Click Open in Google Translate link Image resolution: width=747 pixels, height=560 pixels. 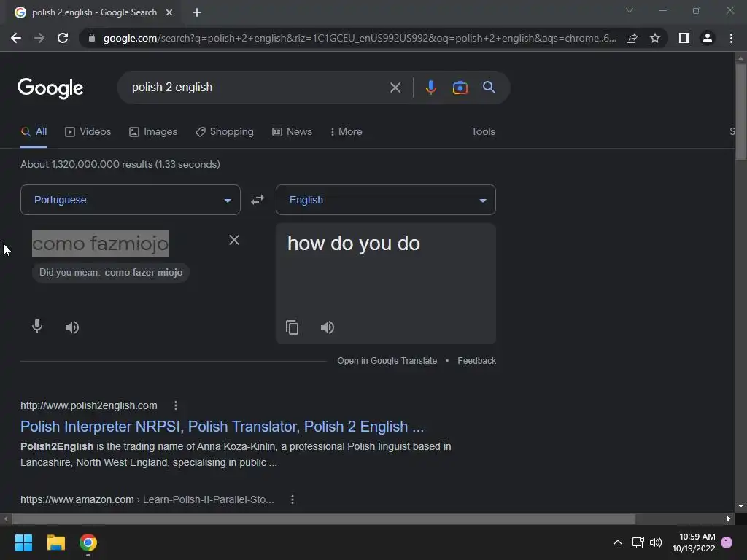387,361
